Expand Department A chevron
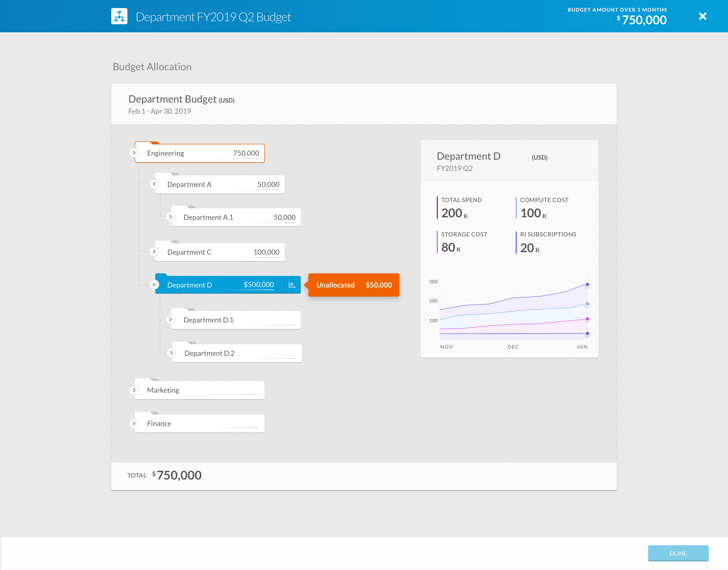The image size is (728, 570). [154, 184]
